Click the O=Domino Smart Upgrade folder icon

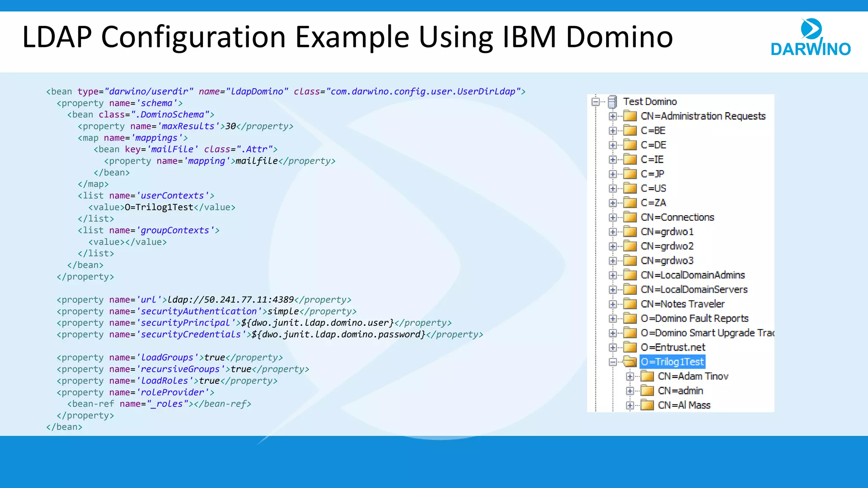(x=630, y=333)
